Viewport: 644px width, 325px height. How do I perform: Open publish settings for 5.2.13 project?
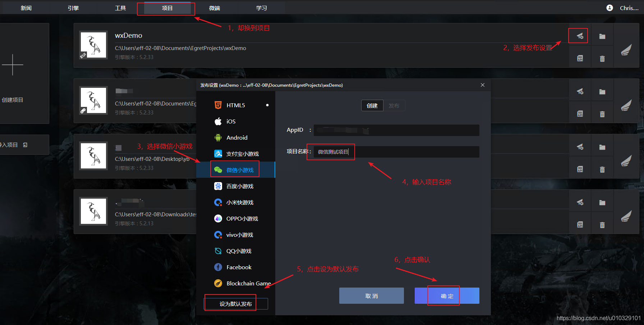pyautogui.click(x=580, y=202)
